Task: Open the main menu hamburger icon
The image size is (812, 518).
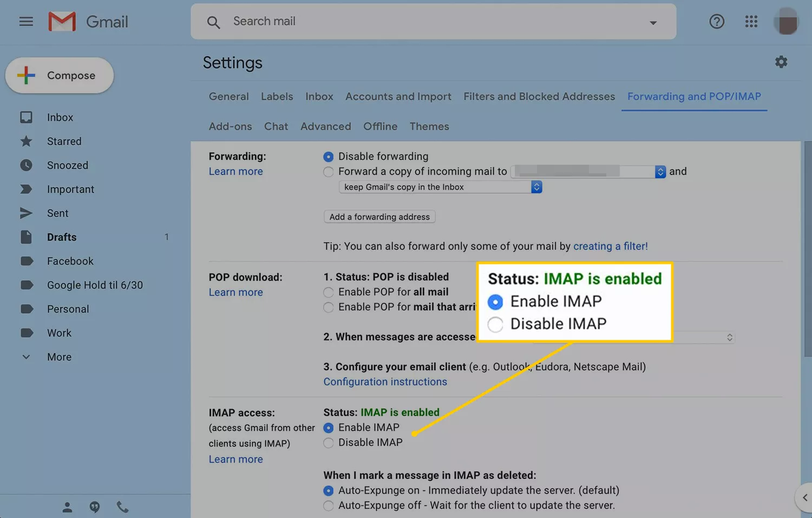Action: click(x=26, y=22)
